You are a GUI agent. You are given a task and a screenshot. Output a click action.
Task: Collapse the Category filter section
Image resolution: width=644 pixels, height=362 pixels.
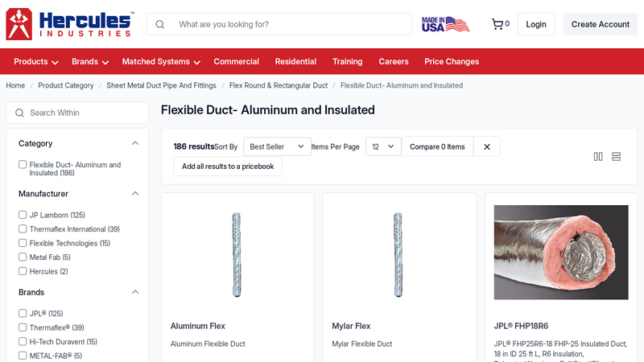135,143
